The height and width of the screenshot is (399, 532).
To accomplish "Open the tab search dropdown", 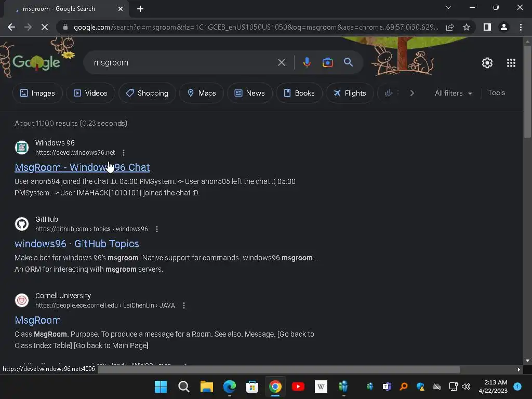I will click(x=448, y=7).
